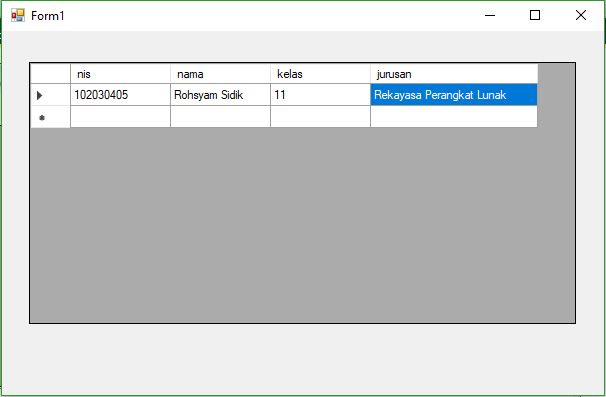
Task: Minimize the Form1 window
Action: (x=490, y=15)
